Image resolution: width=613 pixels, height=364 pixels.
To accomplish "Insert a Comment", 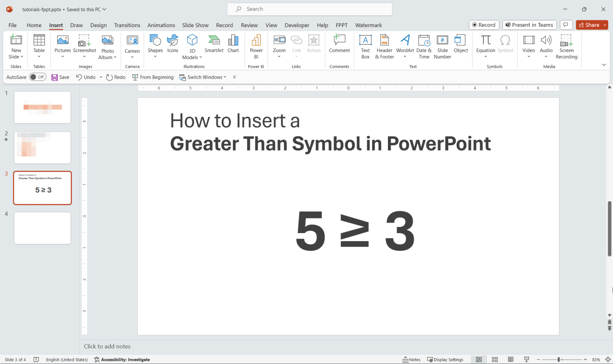I will point(339,44).
